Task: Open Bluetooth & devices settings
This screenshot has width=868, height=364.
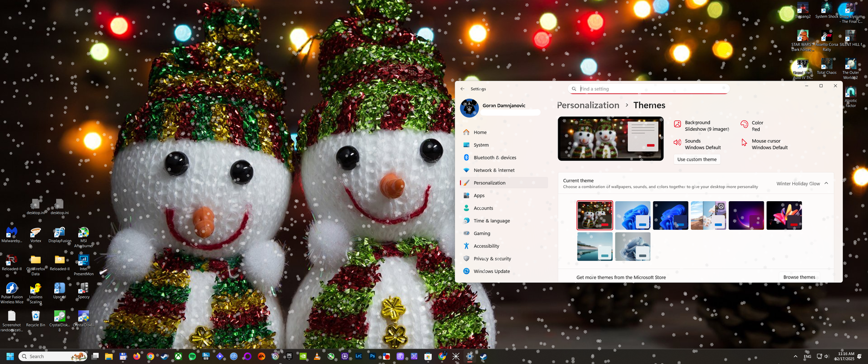Action: pos(503,158)
